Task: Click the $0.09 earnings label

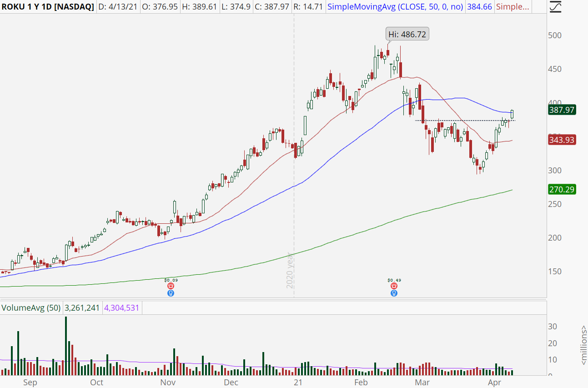Action: pyautogui.click(x=171, y=280)
